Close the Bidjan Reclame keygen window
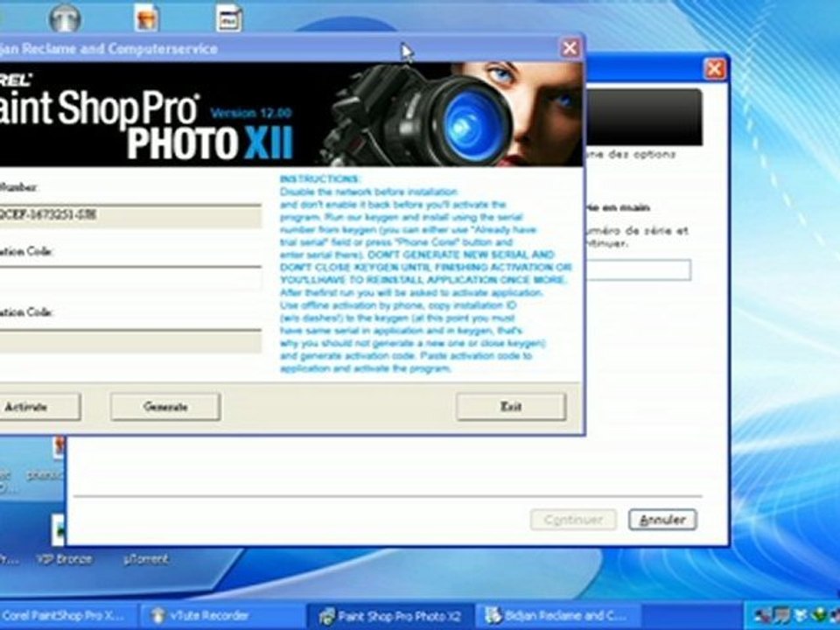The width and height of the screenshot is (840, 630). point(570,48)
